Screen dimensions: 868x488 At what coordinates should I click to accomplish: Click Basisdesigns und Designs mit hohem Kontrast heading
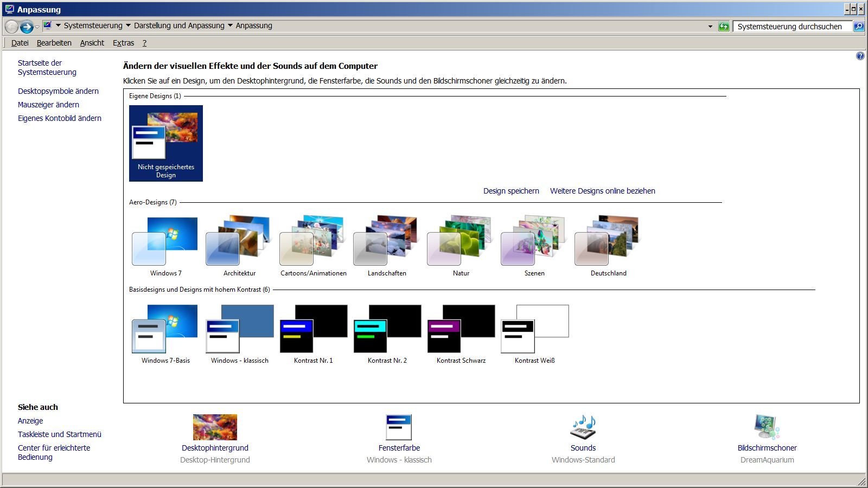click(200, 290)
